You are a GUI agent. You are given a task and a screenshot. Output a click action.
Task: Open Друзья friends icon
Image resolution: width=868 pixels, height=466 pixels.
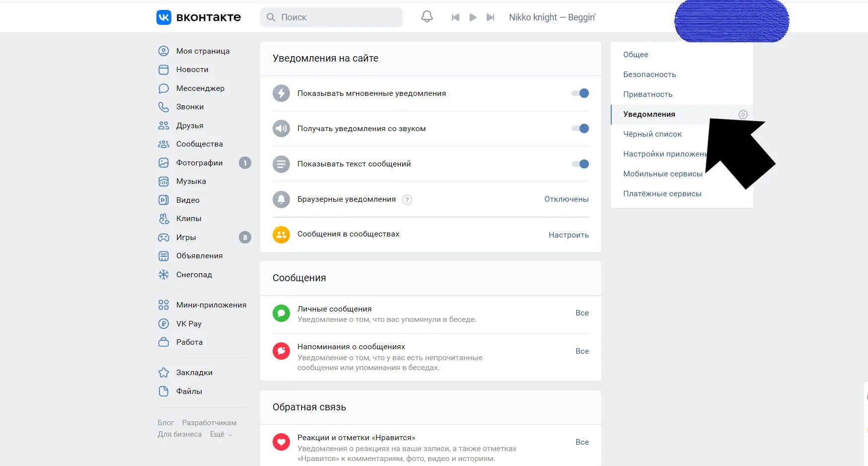[163, 126]
